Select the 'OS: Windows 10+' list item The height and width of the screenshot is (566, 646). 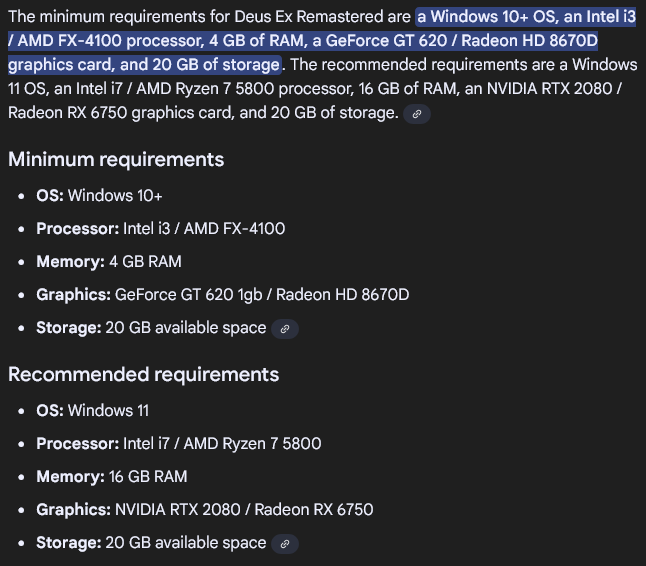point(99,195)
